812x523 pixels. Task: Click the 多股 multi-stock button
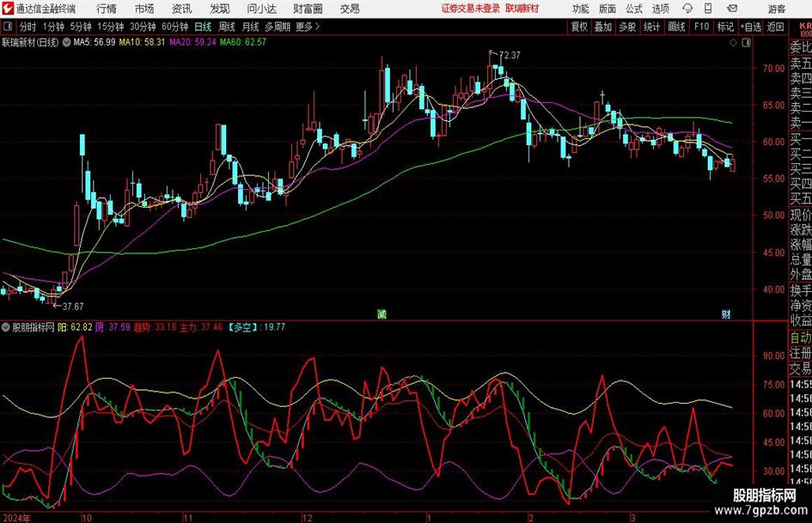(627, 27)
